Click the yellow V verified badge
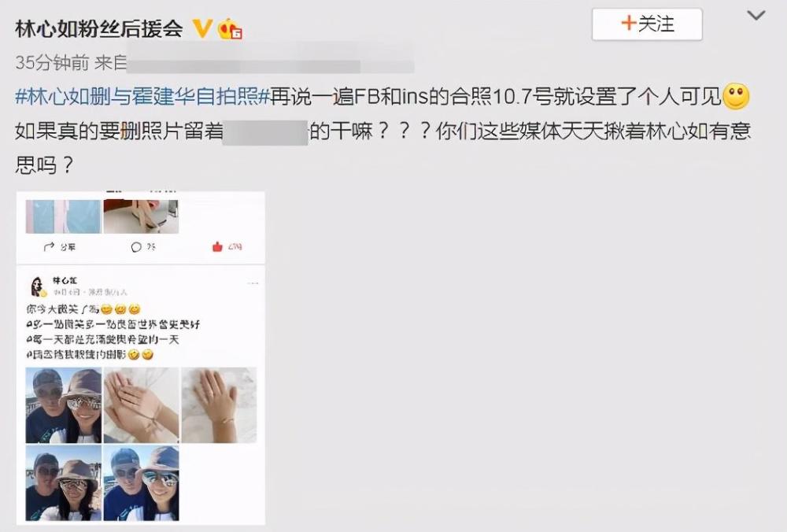The height and width of the screenshot is (532, 787). coord(203,28)
